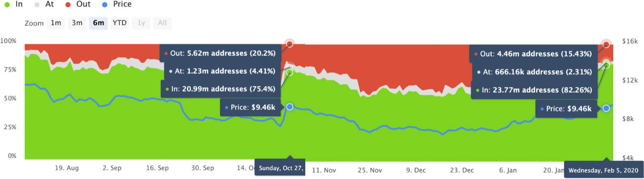
Task: Click the In: 23.77m addresses tooltip
Action: click(534, 90)
